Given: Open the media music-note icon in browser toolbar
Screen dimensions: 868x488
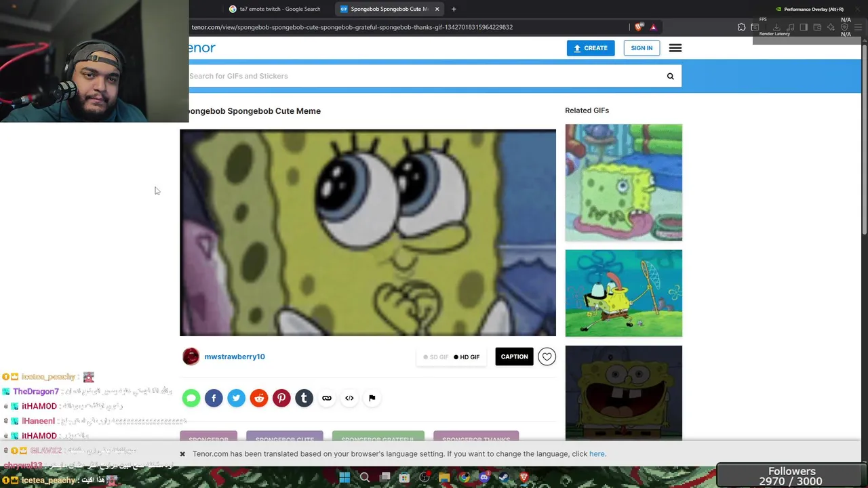Looking at the screenshot, I should coord(790,27).
